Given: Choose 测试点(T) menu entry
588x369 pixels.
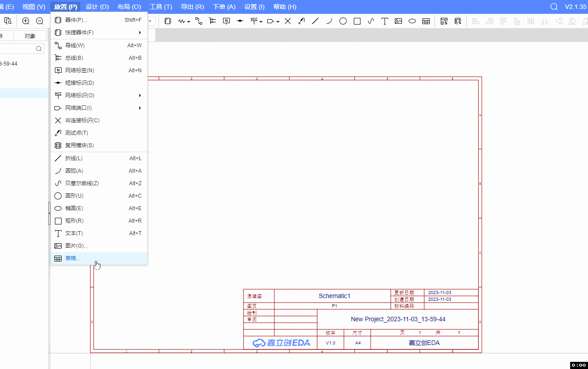Looking at the screenshot, I should pos(99,133).
